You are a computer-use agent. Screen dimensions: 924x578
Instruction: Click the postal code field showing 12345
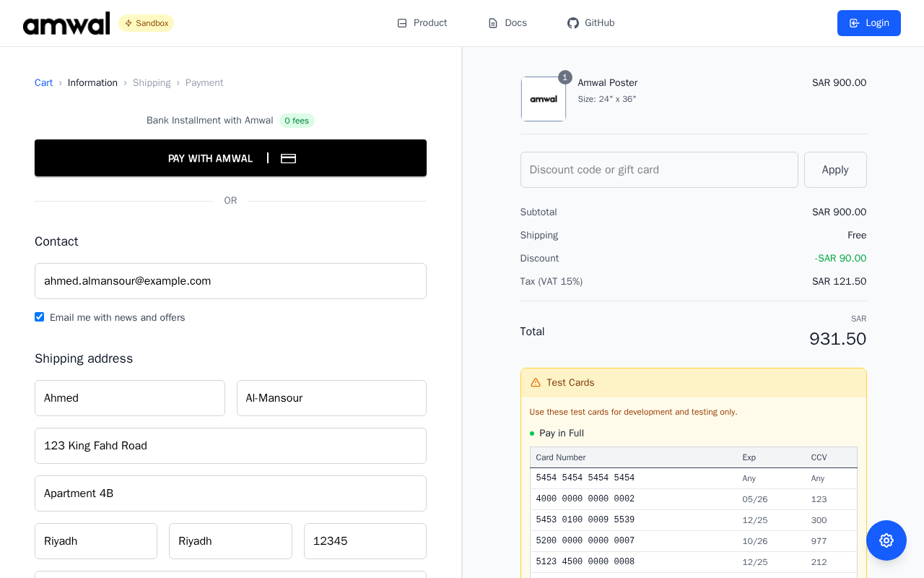point(365,541)
